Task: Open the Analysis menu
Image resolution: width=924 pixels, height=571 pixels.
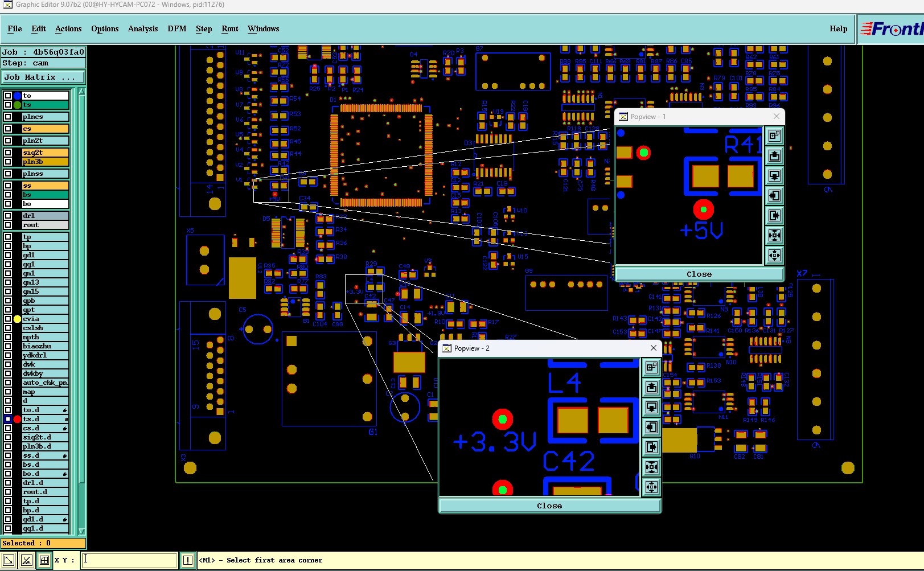Action: (143, 28)
